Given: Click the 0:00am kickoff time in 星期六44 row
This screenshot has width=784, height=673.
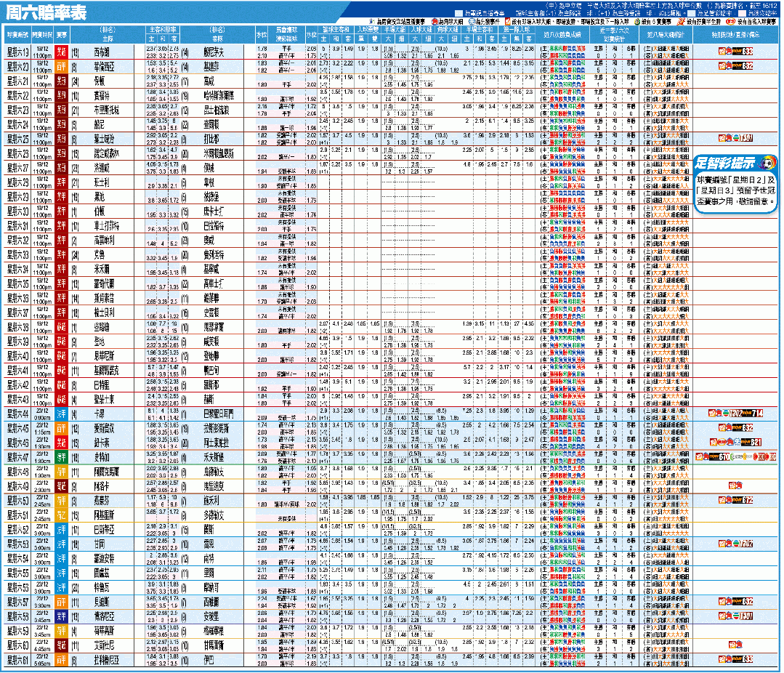Looking at the screenshot, I should point(42,417).
